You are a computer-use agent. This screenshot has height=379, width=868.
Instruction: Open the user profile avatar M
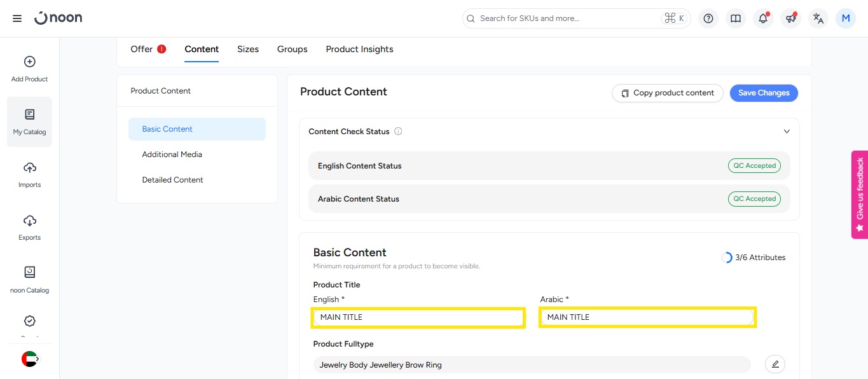(846, 18)
